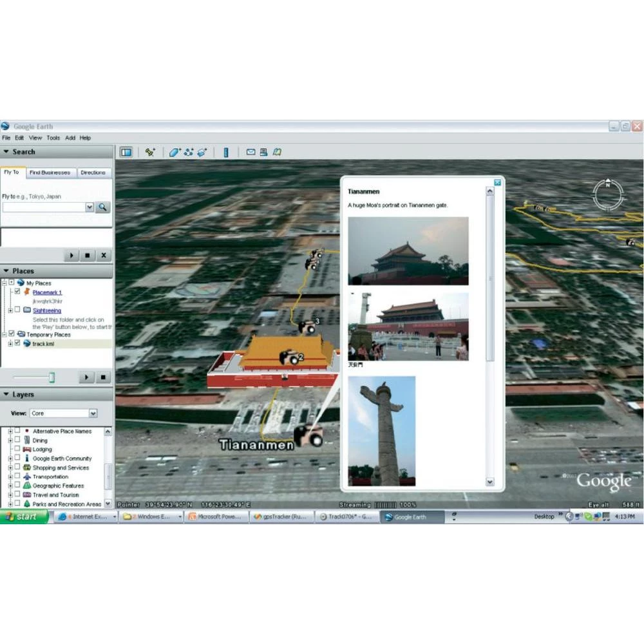Expand the Sightseeing folder tree node

tap(10, 310)
